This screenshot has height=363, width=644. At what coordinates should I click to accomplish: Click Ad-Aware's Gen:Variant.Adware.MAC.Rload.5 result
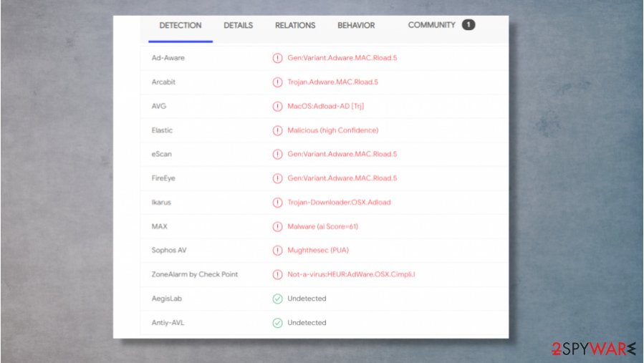(342, 58)
